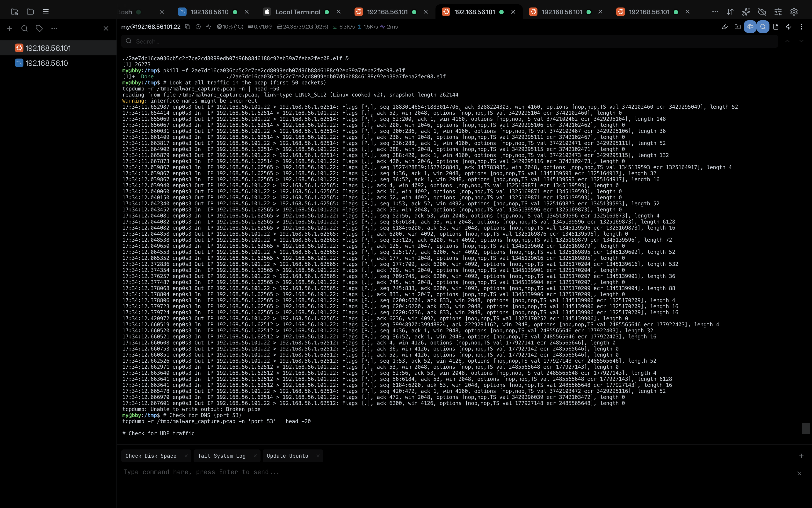Close the sidebar panel with X

point(106,29)
